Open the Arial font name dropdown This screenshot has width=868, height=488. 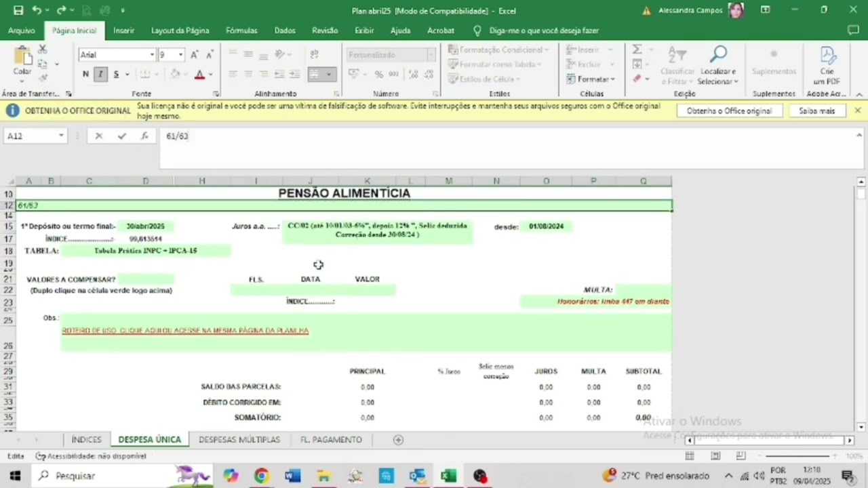(x=152, y=54)
